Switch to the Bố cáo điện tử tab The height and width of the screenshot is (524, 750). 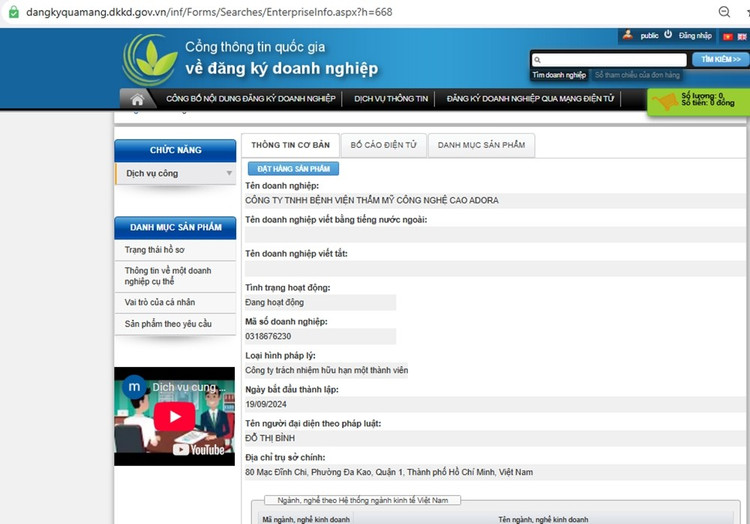click(x=383, y=145)
